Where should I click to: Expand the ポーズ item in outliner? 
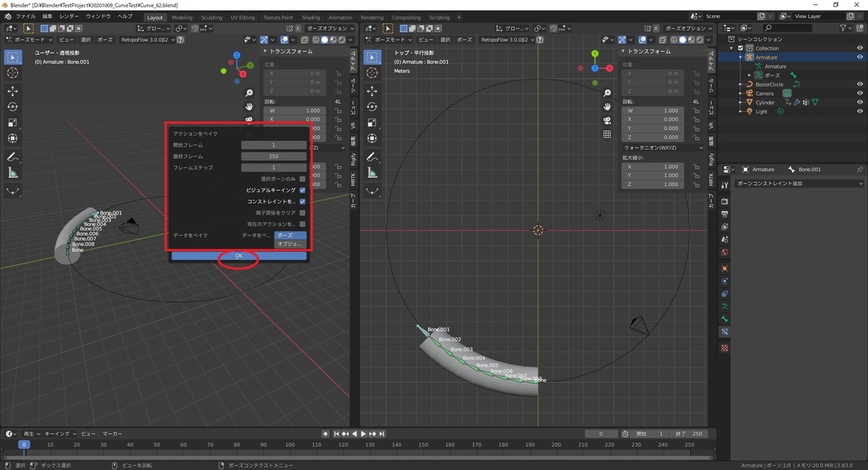749,75
